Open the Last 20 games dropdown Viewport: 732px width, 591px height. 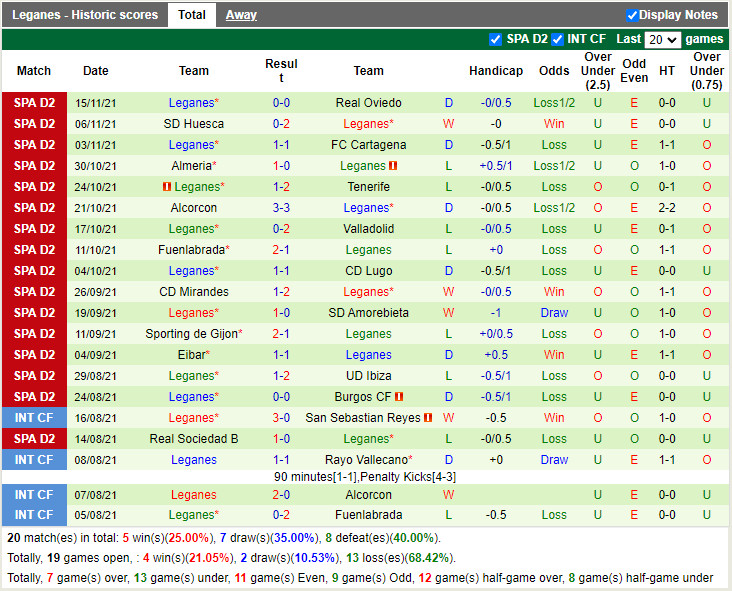tap(662, 40)
